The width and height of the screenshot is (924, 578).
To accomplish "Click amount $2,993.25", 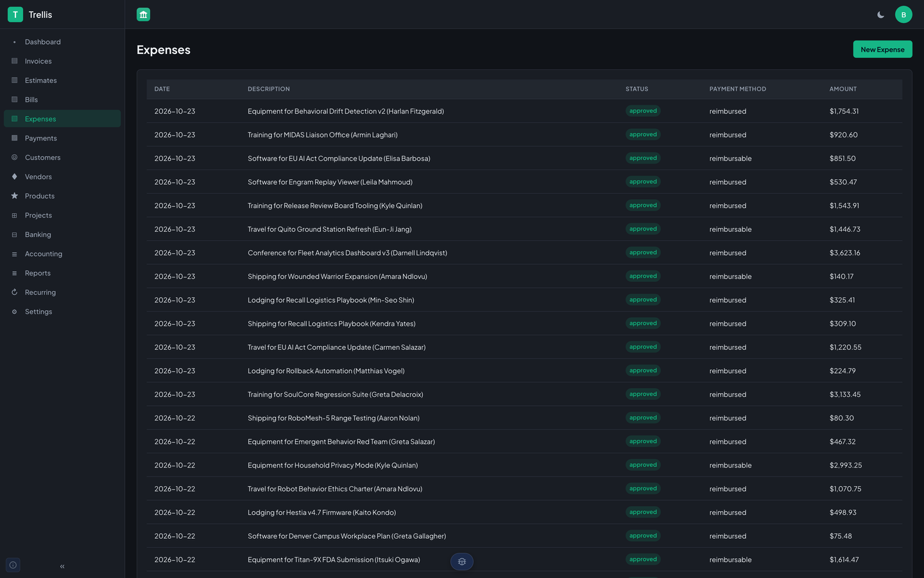I will (x=846, y=466).
